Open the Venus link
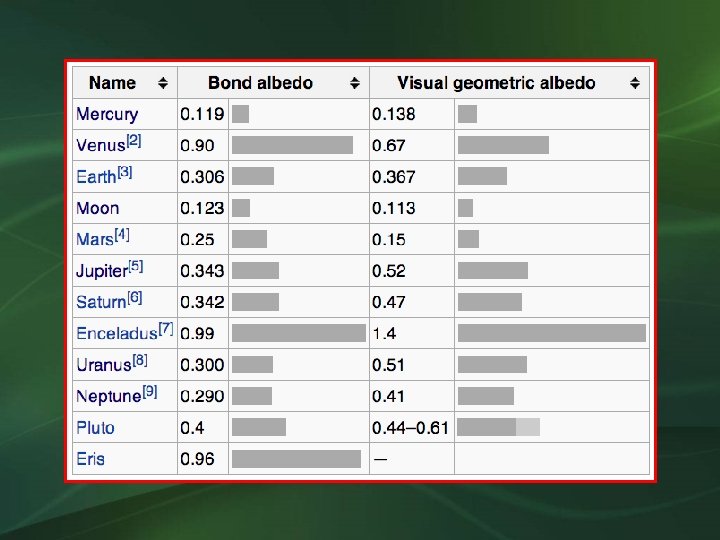 (x=100, y=147)
